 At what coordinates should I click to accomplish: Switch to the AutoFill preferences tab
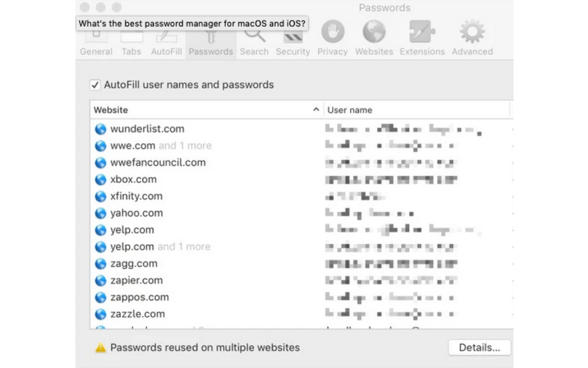(166, 44)
